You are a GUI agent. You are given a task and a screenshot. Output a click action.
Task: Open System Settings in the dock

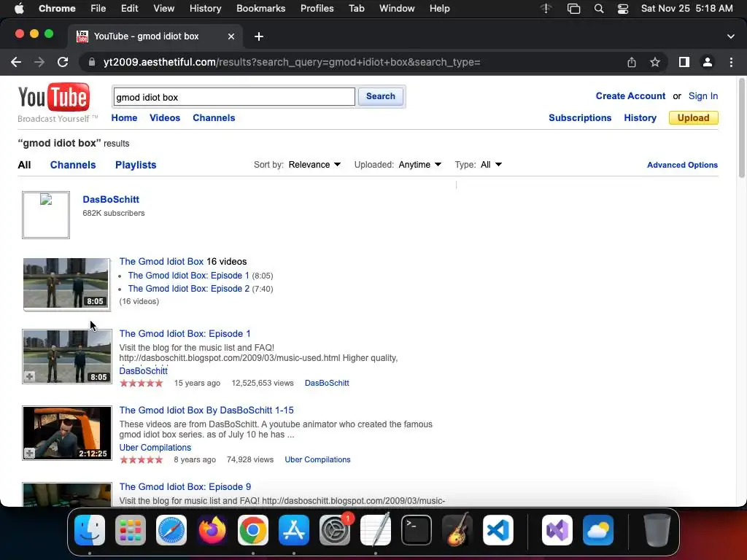pyautogui.click(x=335, y=530)
